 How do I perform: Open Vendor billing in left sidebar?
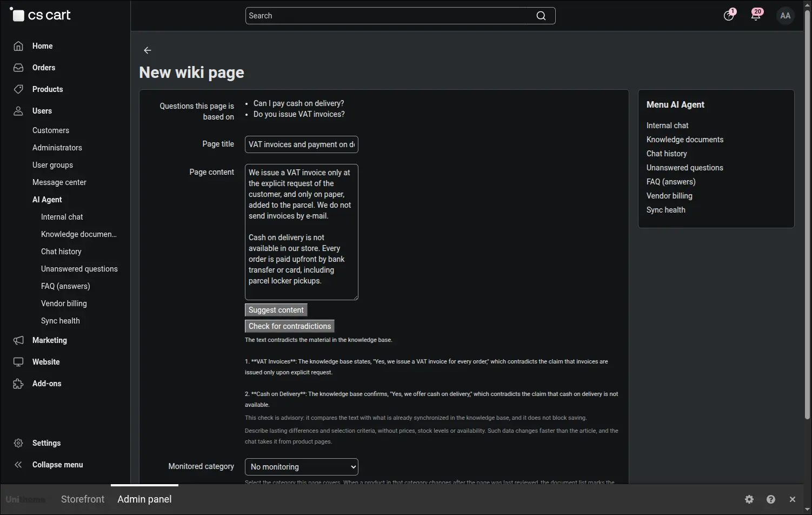tap(64, 303)
